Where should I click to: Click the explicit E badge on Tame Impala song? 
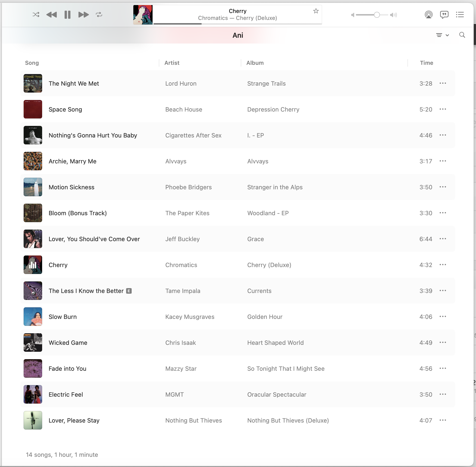[x=129, y=291]
